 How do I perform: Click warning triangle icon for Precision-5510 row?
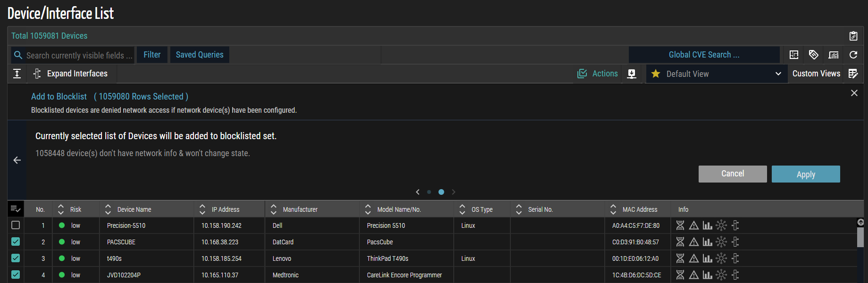coord(693,225)
